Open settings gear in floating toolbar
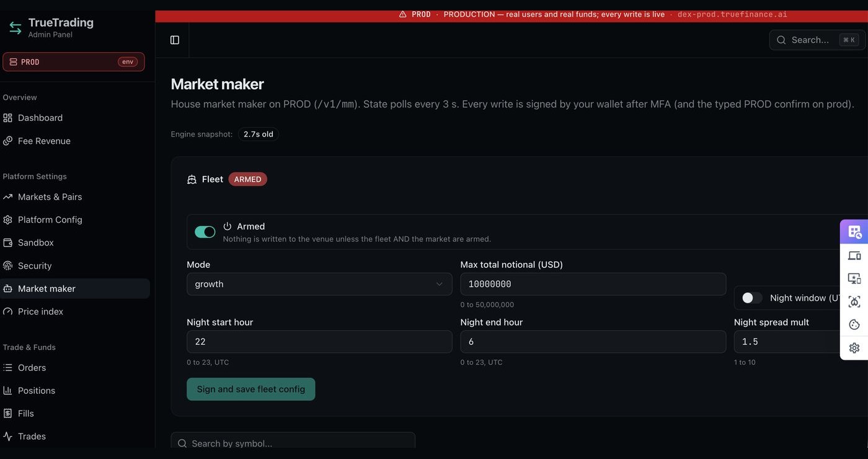The image size is (868, 459). [854, 348]
